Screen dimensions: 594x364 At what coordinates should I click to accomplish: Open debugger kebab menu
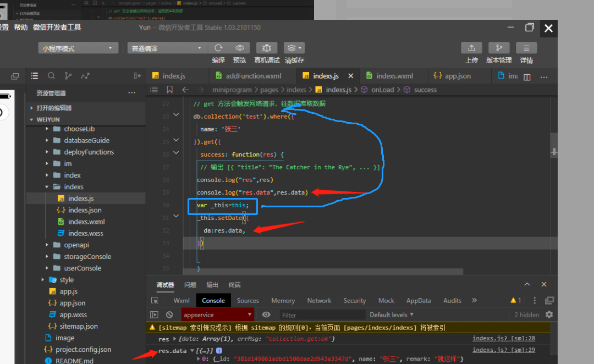tap(535, 300)
